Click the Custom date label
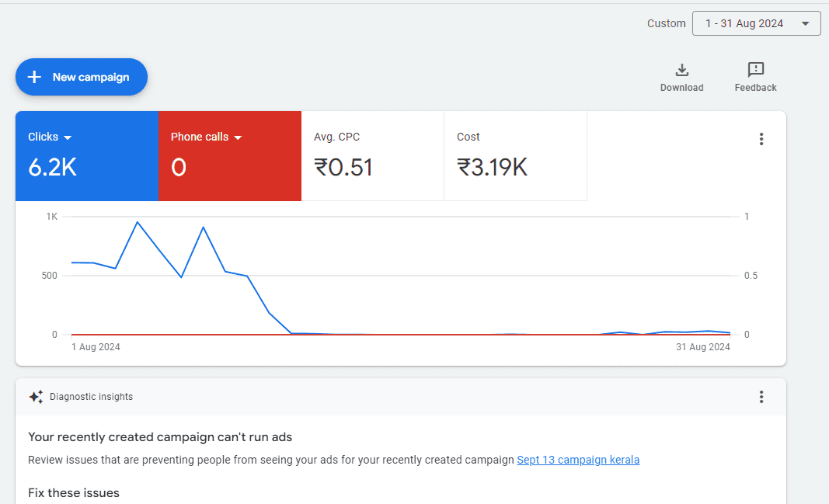Image resolution: width=829 pixels, height=504 pixels. coord(666,23)
